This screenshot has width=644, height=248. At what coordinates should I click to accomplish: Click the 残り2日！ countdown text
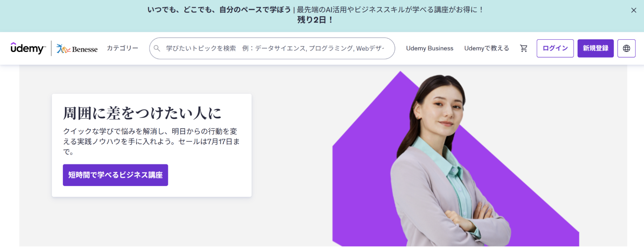coord(315,20)
